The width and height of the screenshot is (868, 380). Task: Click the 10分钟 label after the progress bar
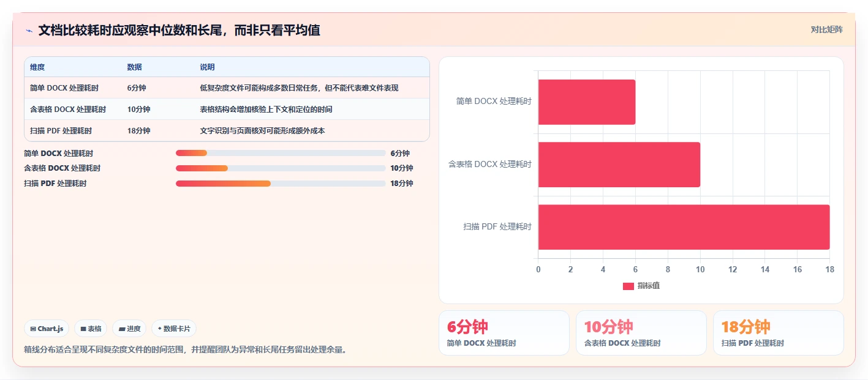[402, 168]
